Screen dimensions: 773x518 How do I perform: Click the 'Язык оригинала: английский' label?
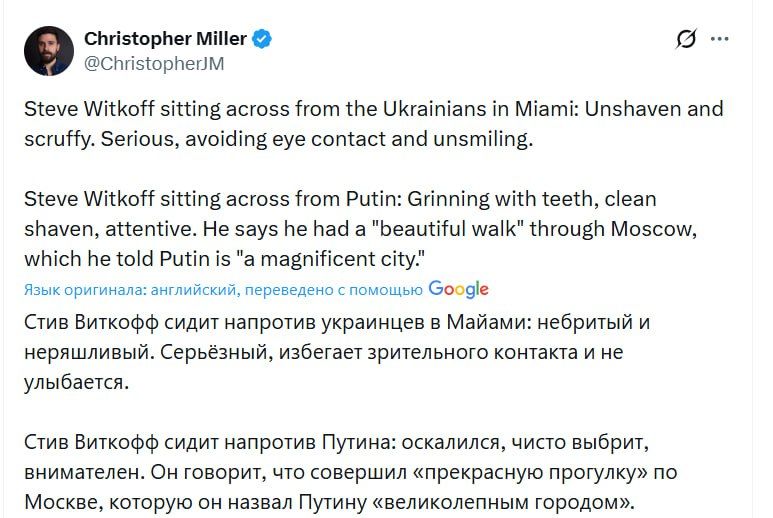(128, 290)
